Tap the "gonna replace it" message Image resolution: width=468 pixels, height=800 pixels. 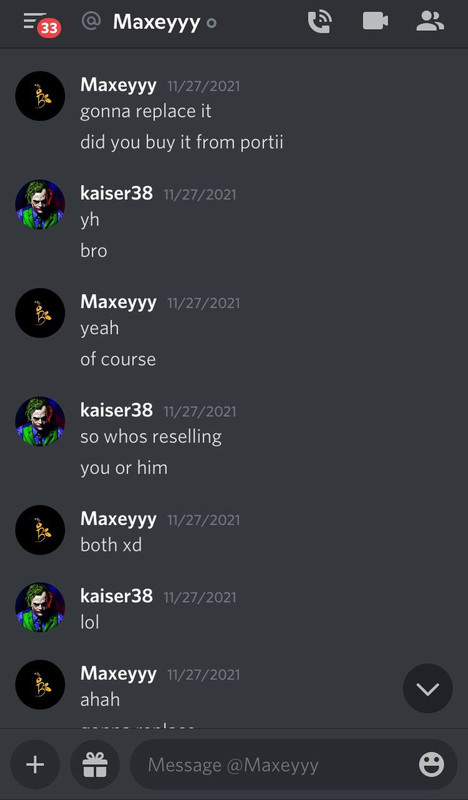click(145, 111)
